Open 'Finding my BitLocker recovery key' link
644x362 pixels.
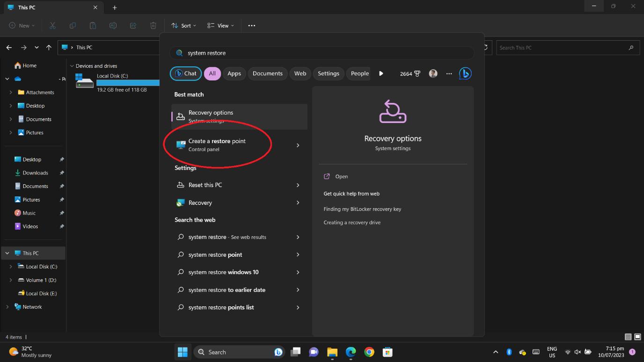point(362,209)
